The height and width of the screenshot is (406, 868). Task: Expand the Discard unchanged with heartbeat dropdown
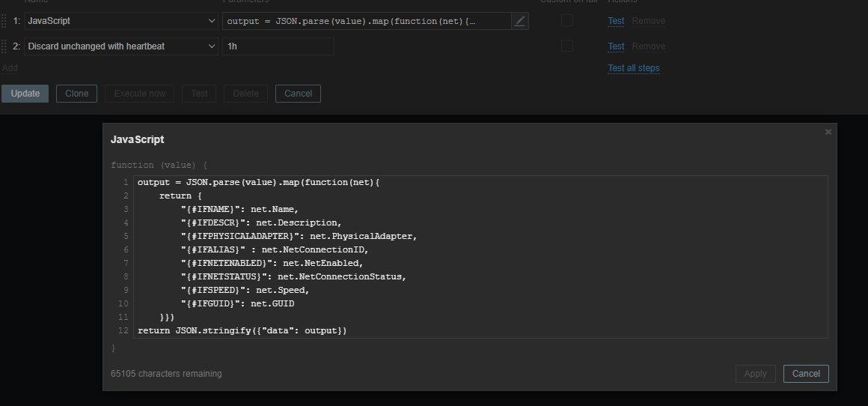120,46
